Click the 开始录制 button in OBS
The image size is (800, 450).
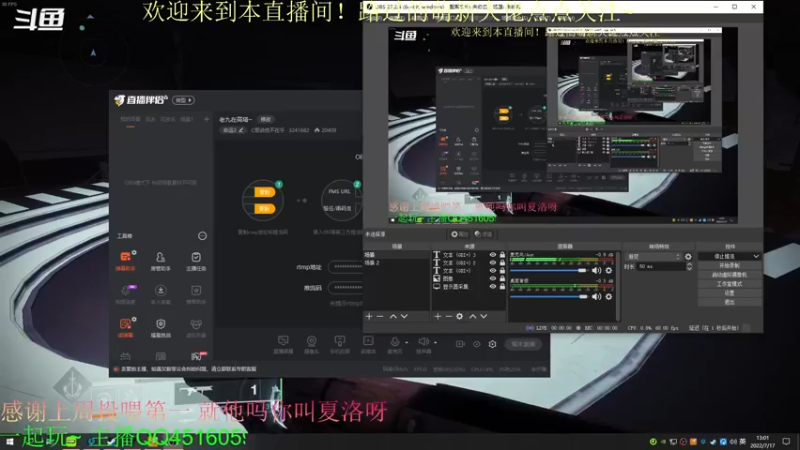tap(730, 266)
